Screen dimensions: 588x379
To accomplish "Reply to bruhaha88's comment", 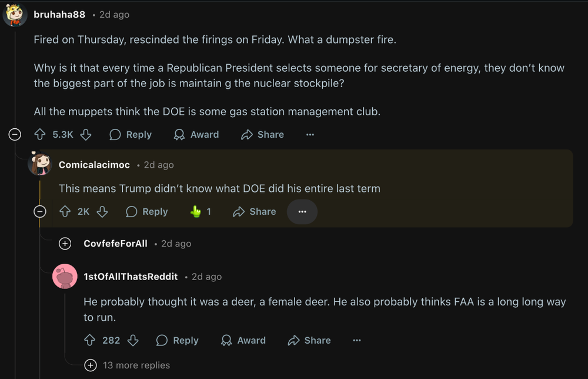I will point(131,135).
